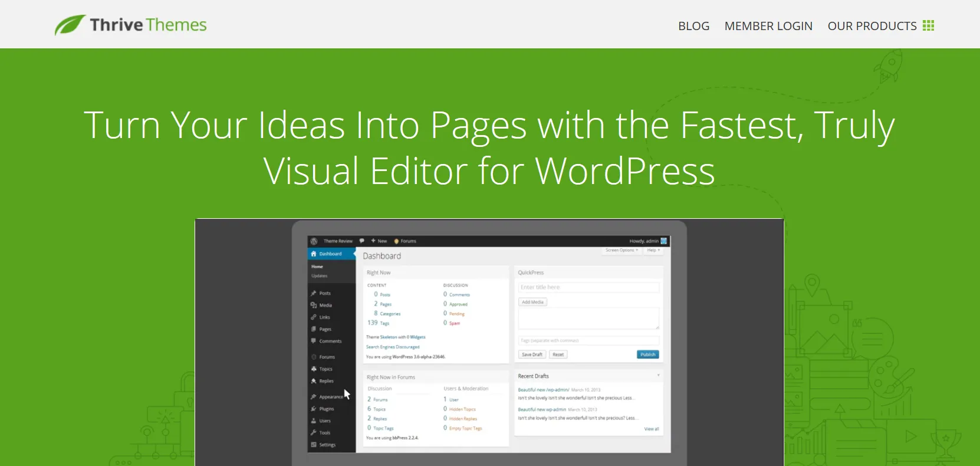Select the Users icon in sidebar
The height and width of the screenshot is (466, 980).
pos(314,421)
